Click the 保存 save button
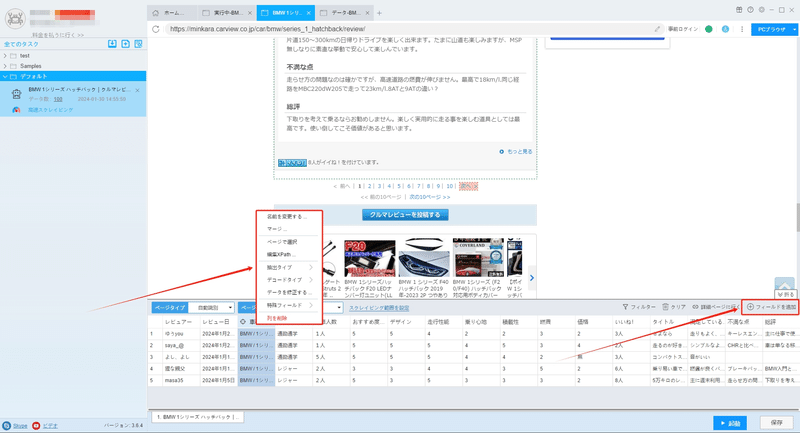This screenshot has width=800, height=433. pos(777,423)
